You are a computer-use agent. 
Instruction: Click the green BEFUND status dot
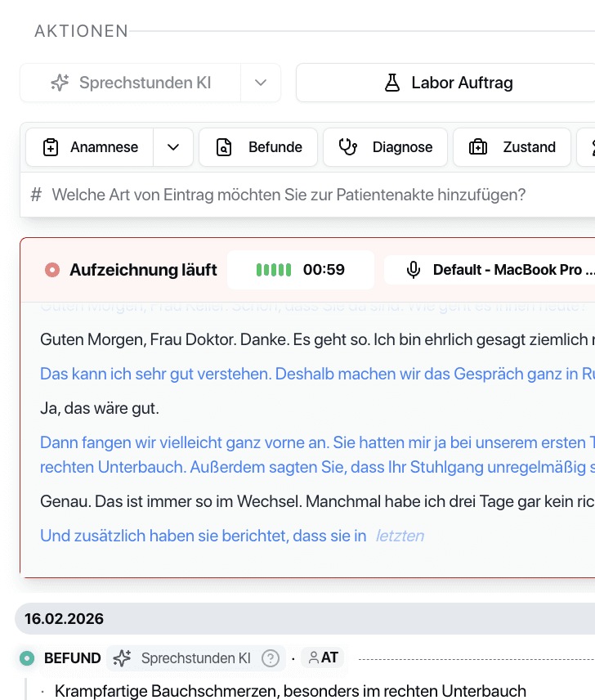tap(27, 658)
